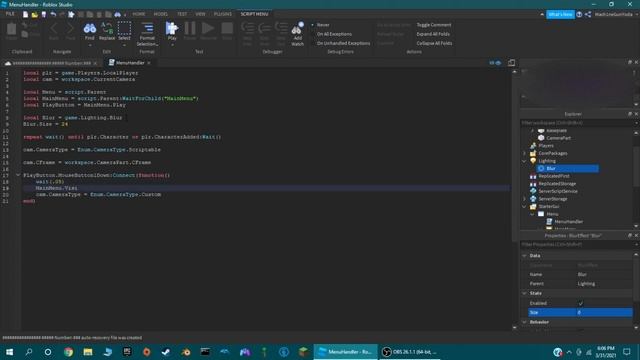Select the MenuHandler script in Explorer
The image size is (640, 360).
click(x=568, y=222)
